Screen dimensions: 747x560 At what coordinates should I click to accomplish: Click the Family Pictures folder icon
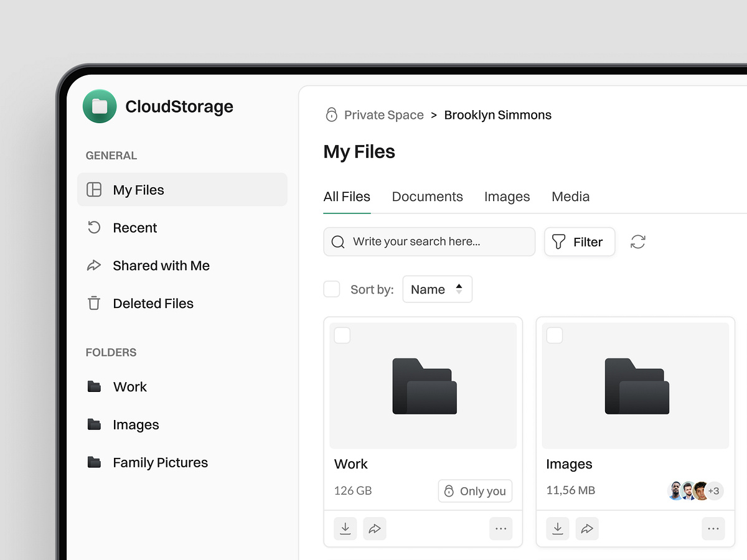[94, 462]
